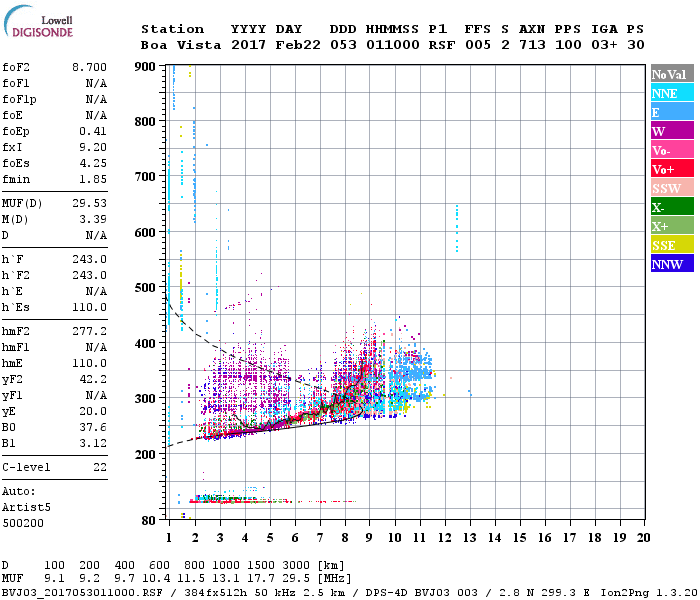The height and width of the screenshot is (600, 700).
Task: Click the SSW light-pink legend swatch
Action: click(x=672, y=188)
